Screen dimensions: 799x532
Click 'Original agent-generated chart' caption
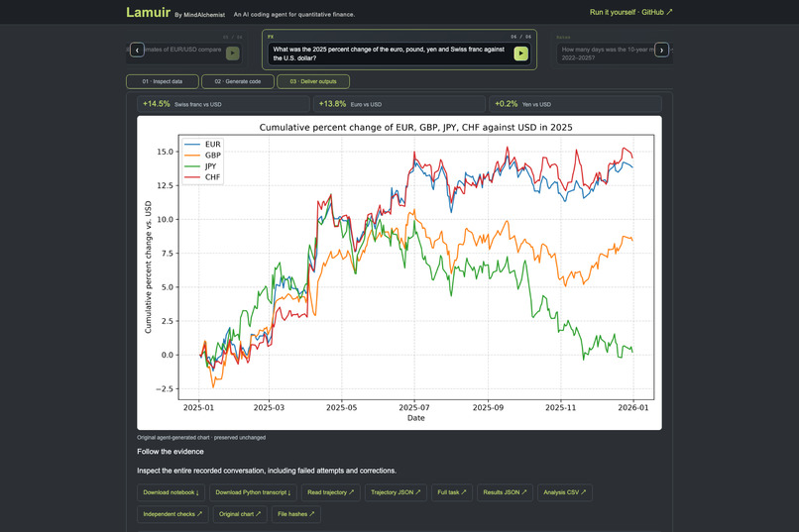pyautogui.click(x=201, y=437)
